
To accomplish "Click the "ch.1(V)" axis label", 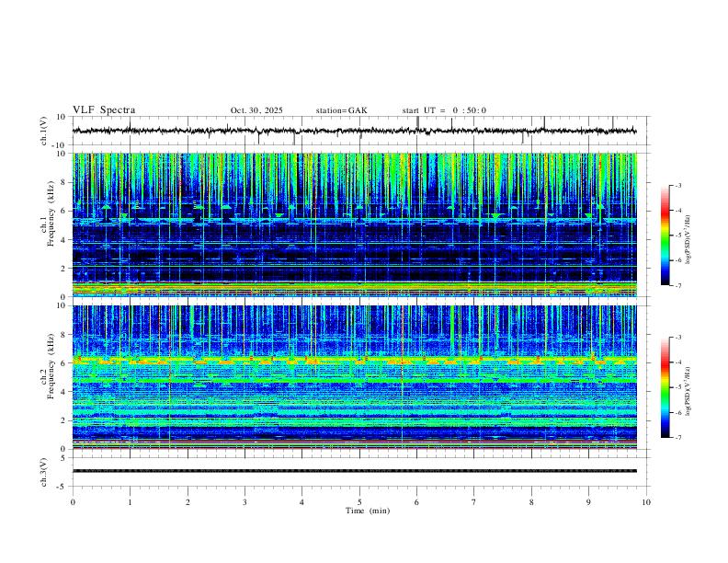I will (x=44, y=131).
